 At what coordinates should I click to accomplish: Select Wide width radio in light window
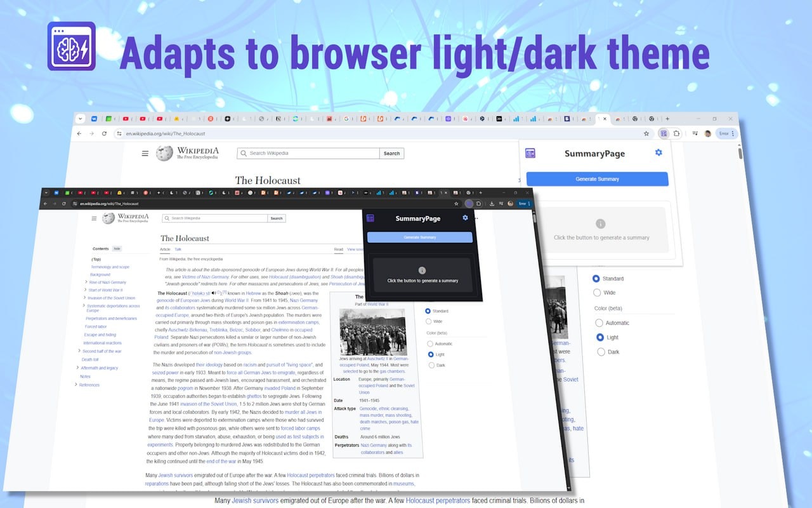596,293
